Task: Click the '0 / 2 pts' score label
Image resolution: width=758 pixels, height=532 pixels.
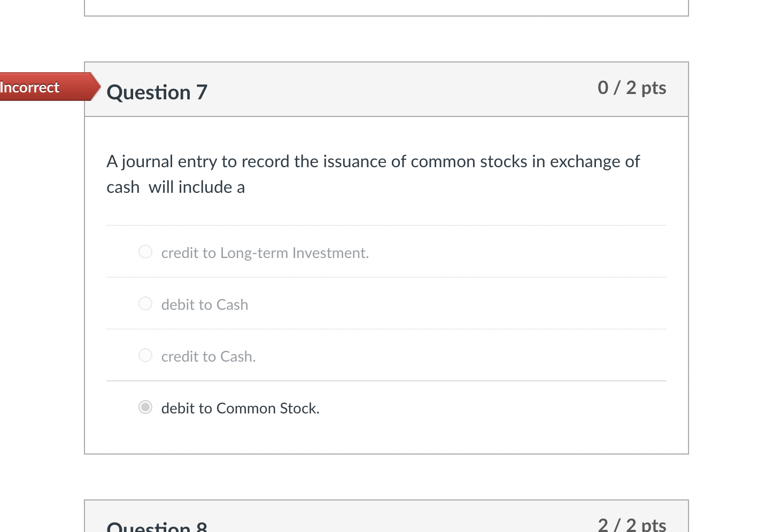Action: (x=631, y=88)
